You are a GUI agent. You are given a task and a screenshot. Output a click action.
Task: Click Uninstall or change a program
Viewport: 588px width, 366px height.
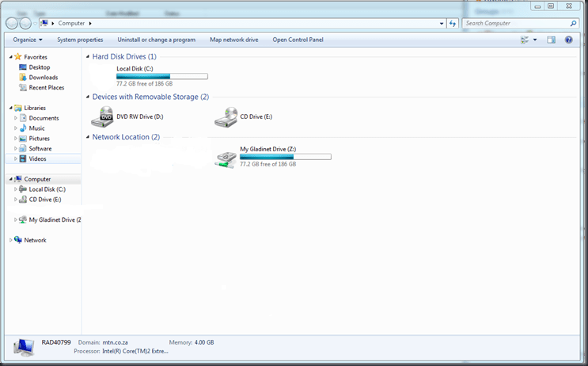[157, 40]
